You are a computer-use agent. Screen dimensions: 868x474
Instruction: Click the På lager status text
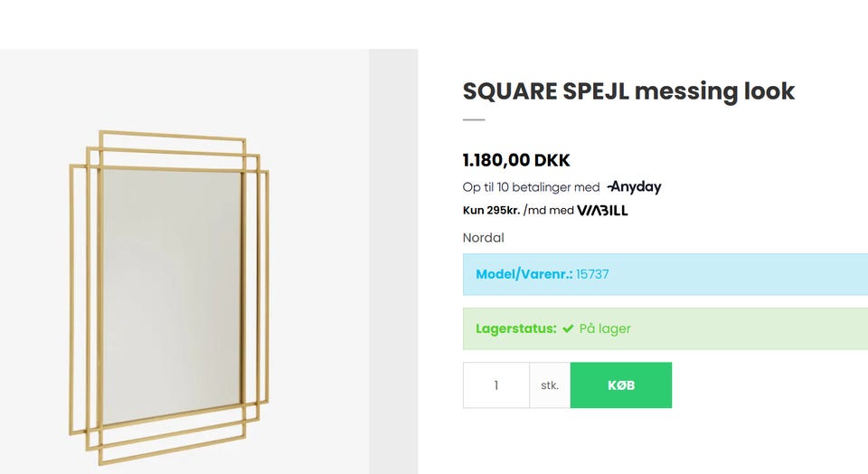[605, 328]
